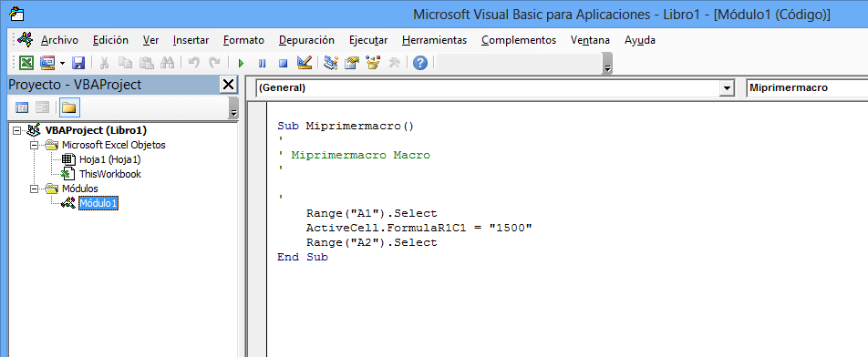The height and width of the screenshot is (357, 868).
Task: Open the Ayuda menu
Action: coord(640,40)
